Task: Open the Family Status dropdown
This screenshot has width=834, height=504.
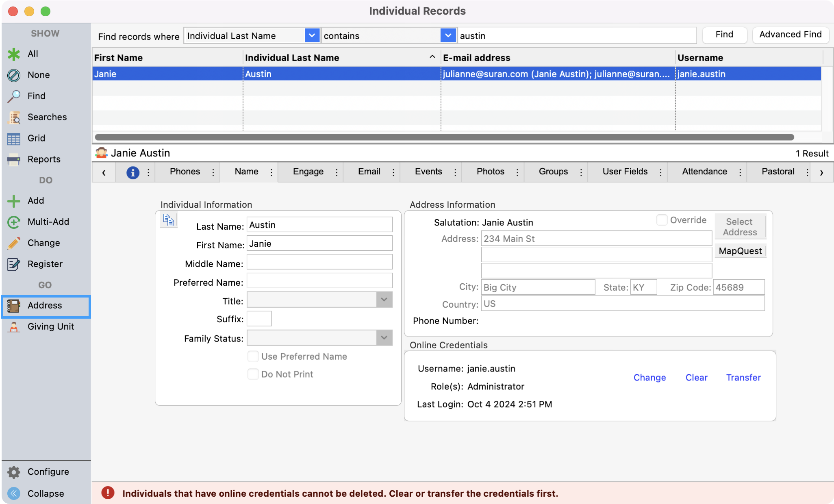Action: [384, 338]
